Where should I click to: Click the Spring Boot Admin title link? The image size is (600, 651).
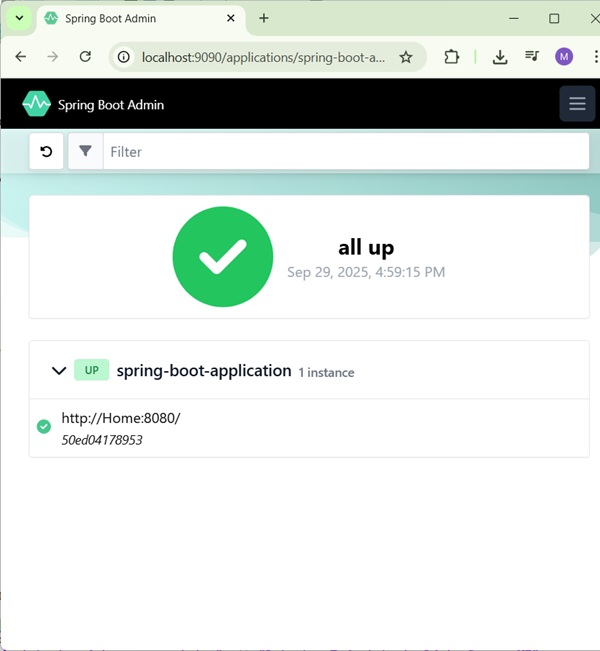(x=111, y=105)
